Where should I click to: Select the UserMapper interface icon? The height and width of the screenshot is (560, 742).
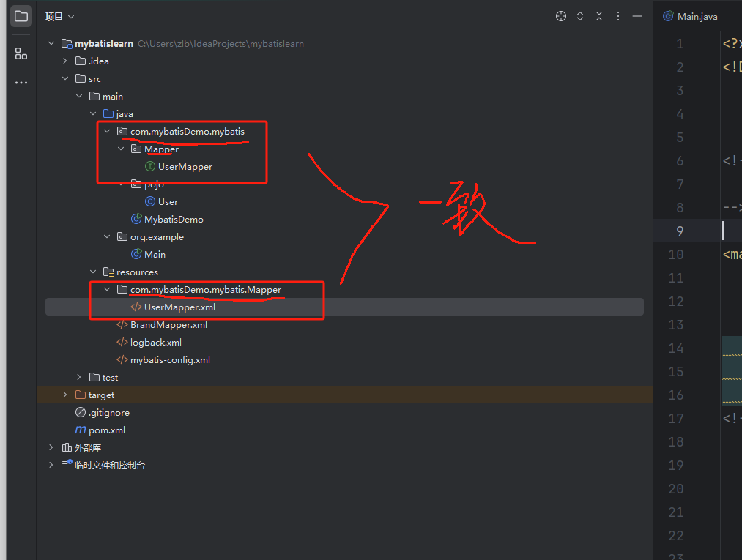150,166
